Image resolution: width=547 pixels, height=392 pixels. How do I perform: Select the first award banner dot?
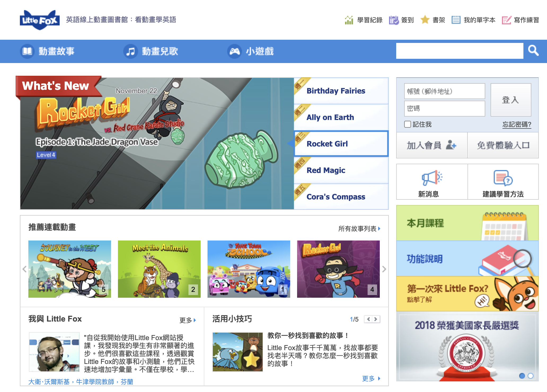[x=522, y=376]
